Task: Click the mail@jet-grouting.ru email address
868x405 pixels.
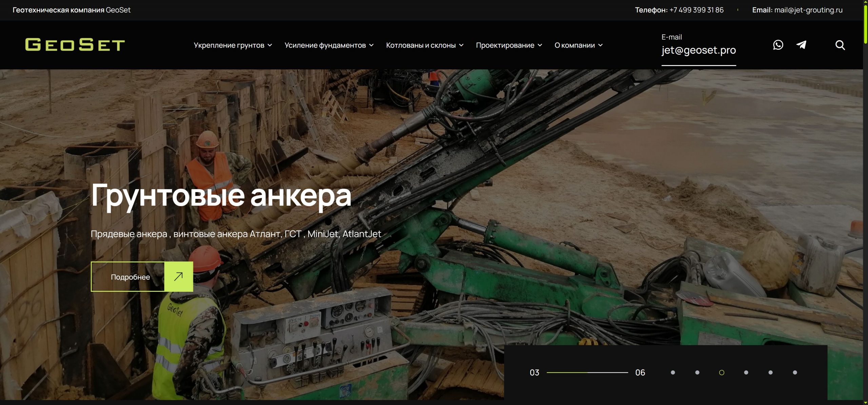Action: [808, 10]
